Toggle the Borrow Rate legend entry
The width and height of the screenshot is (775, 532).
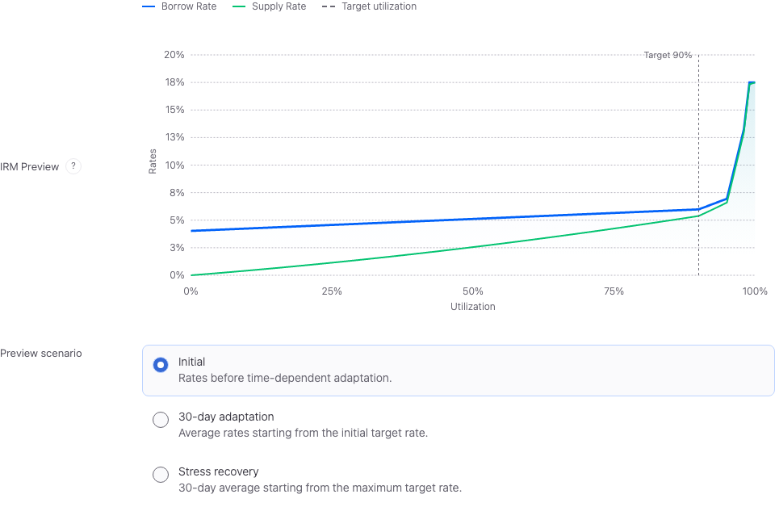coord(179,6)
